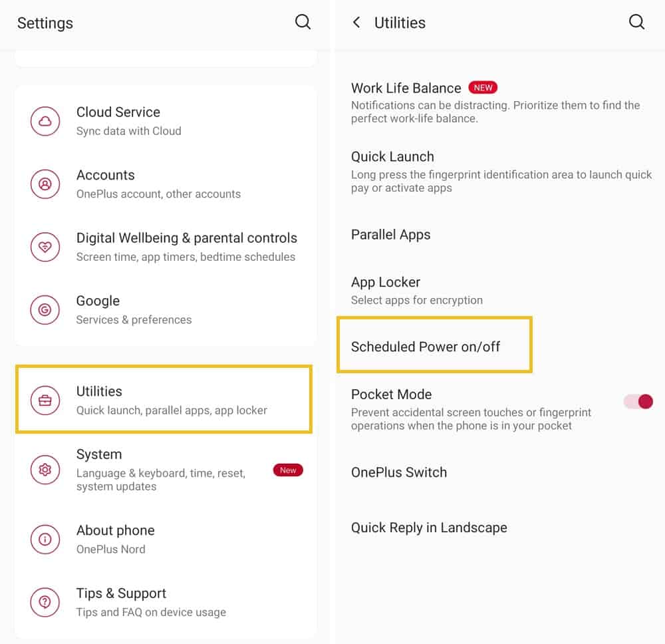Screen dimensions: 665x644
Task: Open App Locker settings
Action: [x=499, y=291]
